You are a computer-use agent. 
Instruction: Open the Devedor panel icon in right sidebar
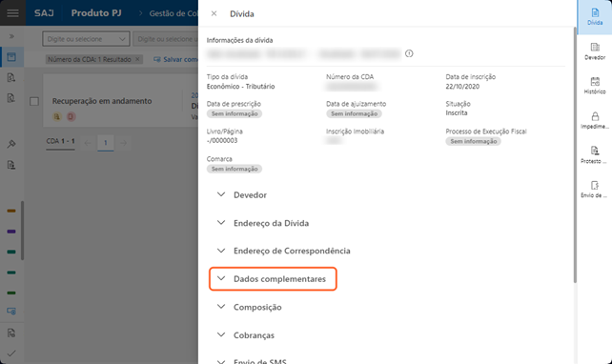click(595, 51)
